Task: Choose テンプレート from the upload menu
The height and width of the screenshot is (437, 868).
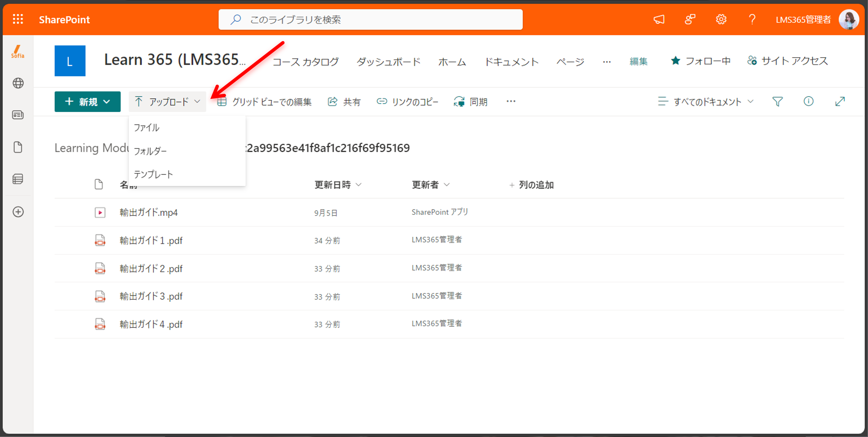Action: (x=187, y=174)
